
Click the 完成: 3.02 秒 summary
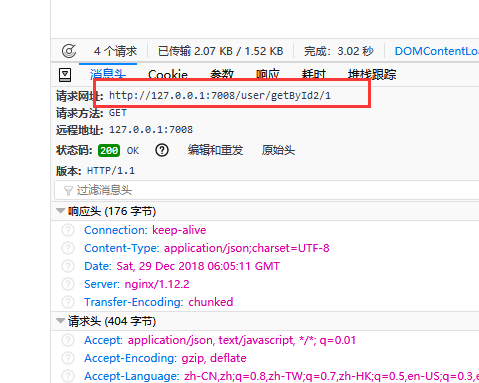tap(339, 51)
